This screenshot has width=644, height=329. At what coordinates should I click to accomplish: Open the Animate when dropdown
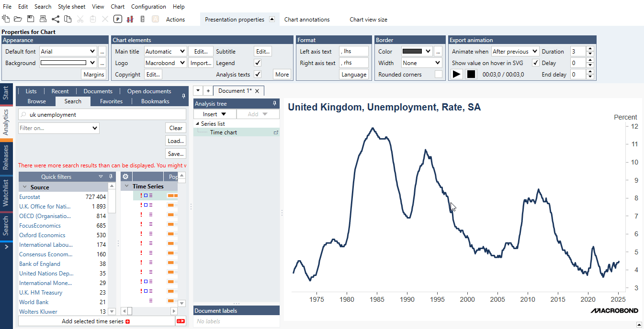pos(515,51)
